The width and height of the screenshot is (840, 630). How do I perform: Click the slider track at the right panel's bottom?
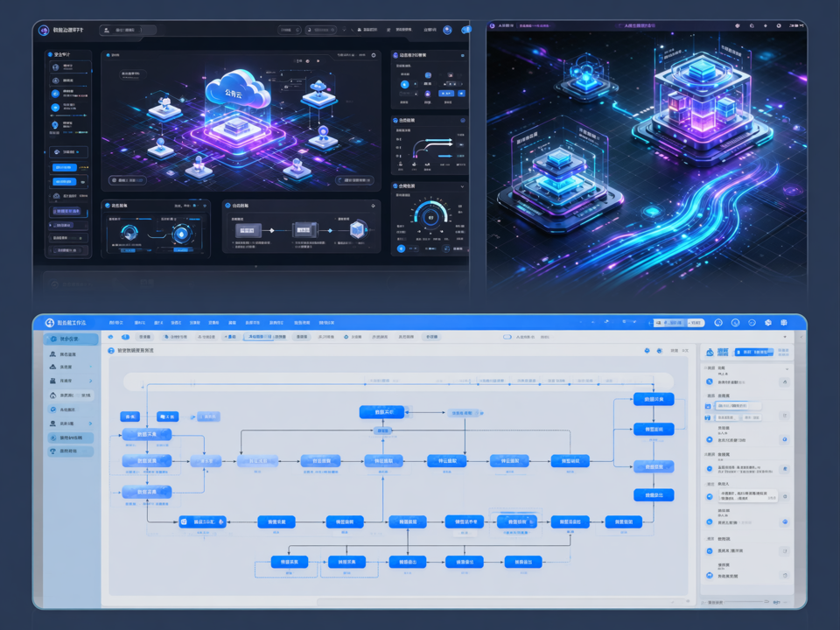point(748,602)
